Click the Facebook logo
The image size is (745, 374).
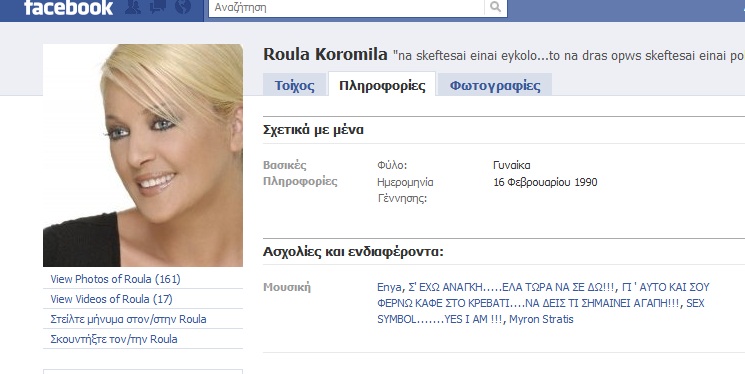pyautogui.click(x=68, y=8)
